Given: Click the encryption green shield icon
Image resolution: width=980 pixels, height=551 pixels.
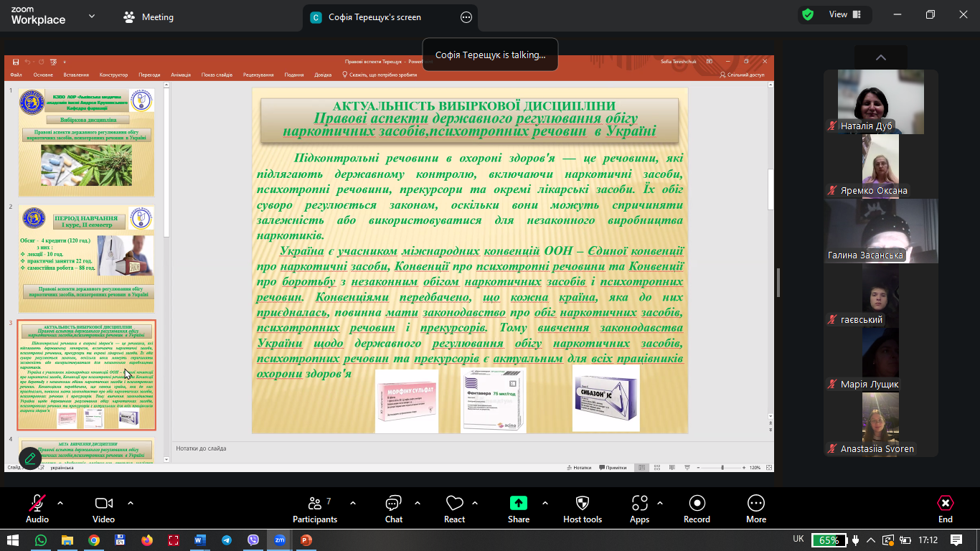Looking at the screenshot, I should pos(808,14).
